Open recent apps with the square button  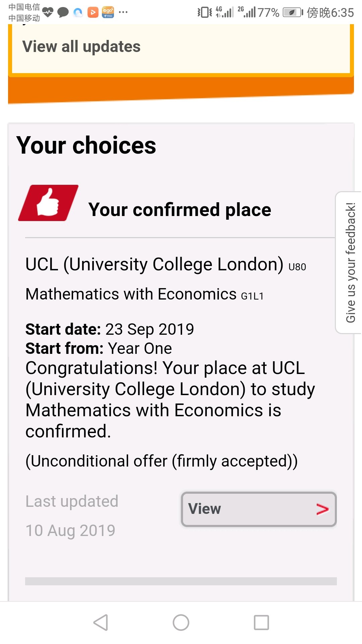click(x=261, y=623)
